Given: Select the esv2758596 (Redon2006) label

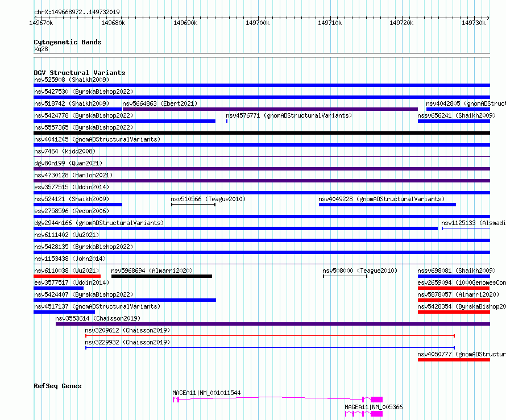Looking at the screenshot, I should 72,211.
